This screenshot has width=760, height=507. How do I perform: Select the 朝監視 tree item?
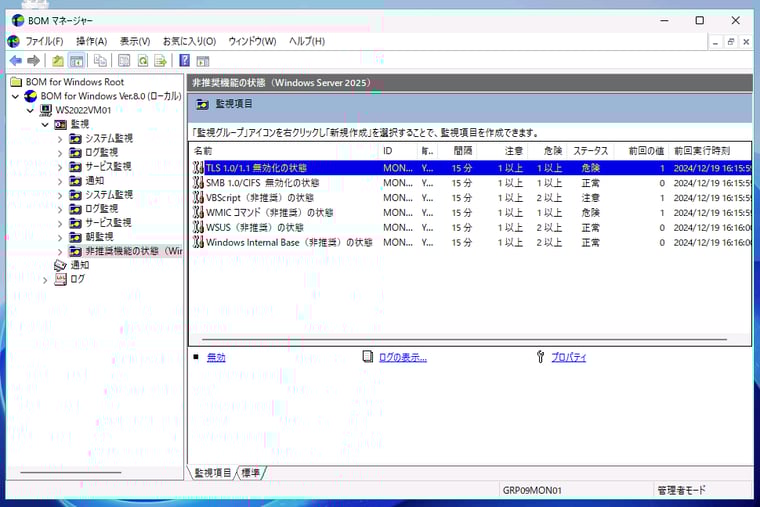coord(99,237)
